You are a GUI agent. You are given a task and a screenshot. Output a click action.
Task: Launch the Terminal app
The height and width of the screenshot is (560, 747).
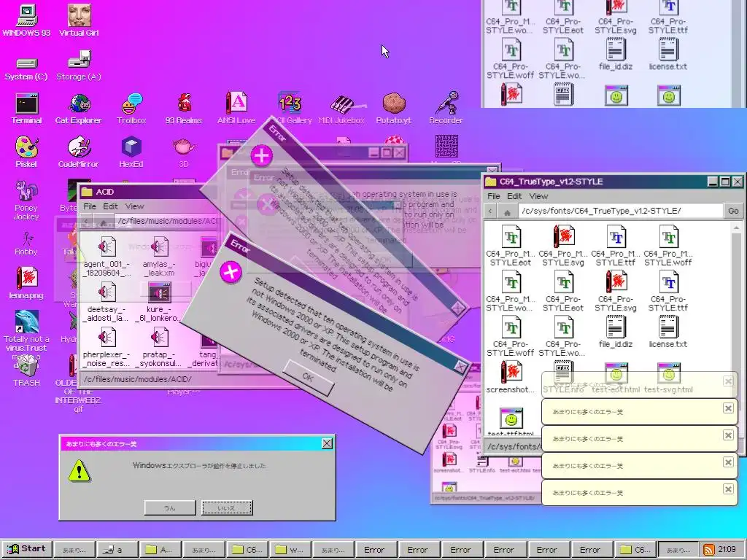(27, 109)
